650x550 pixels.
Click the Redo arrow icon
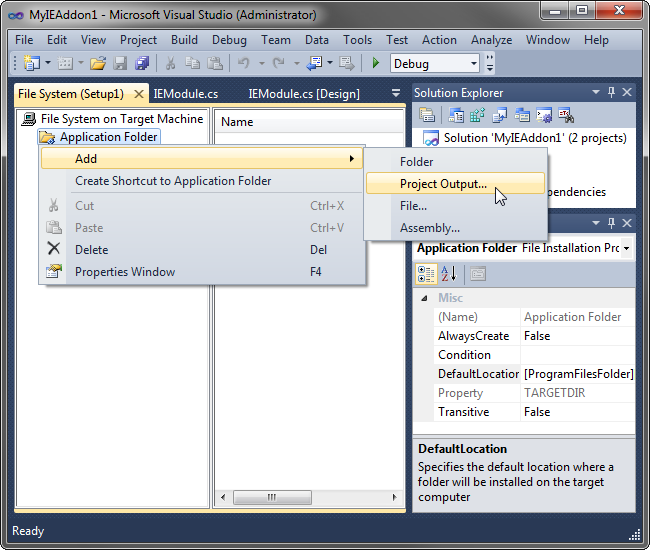click(x=279, y=63)
